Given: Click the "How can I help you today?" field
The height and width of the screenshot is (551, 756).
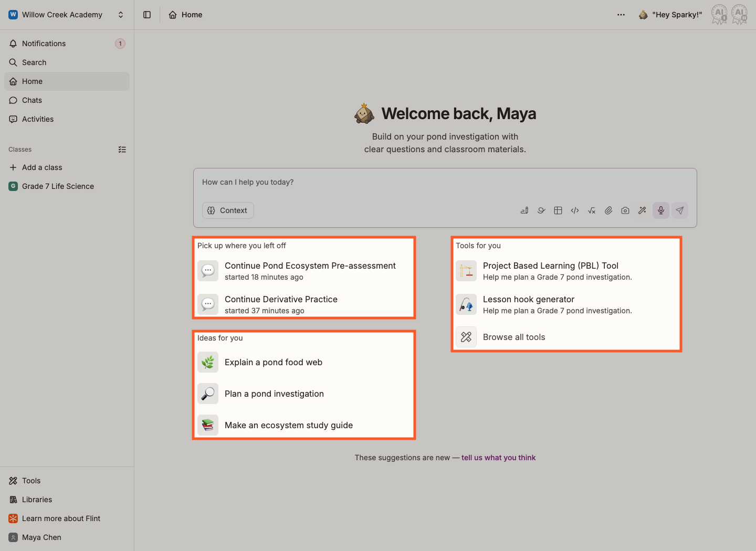Looking at the screenshot, I should tap(445, 182).
